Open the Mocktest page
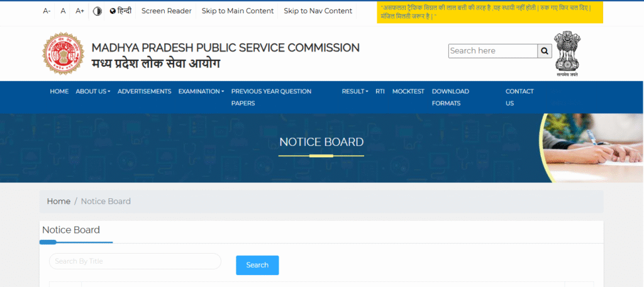The image size is (644, 287). (x=408, y=91)
